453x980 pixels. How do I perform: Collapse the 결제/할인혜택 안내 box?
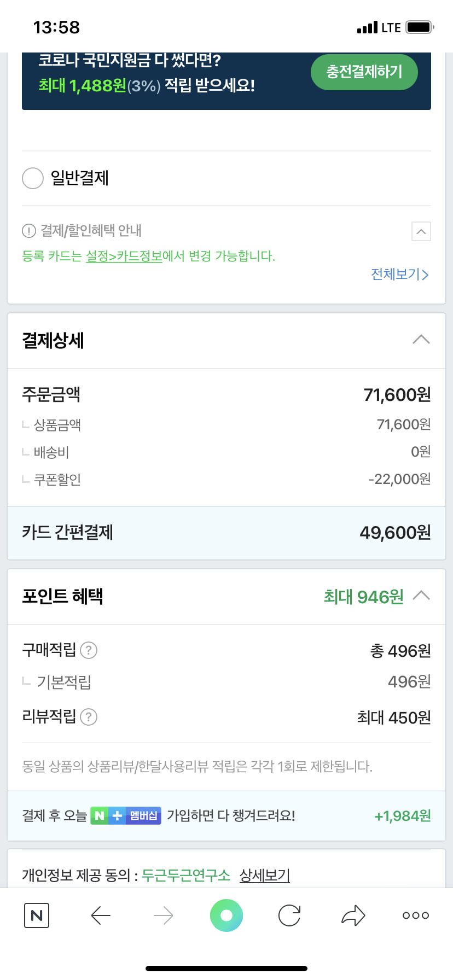click(x=421, y=231)
